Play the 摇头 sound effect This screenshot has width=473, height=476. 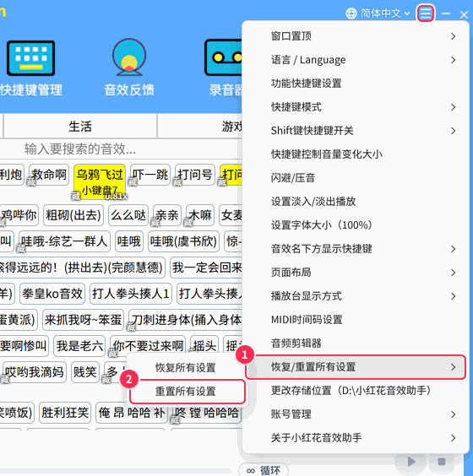[x=204, y=346]
